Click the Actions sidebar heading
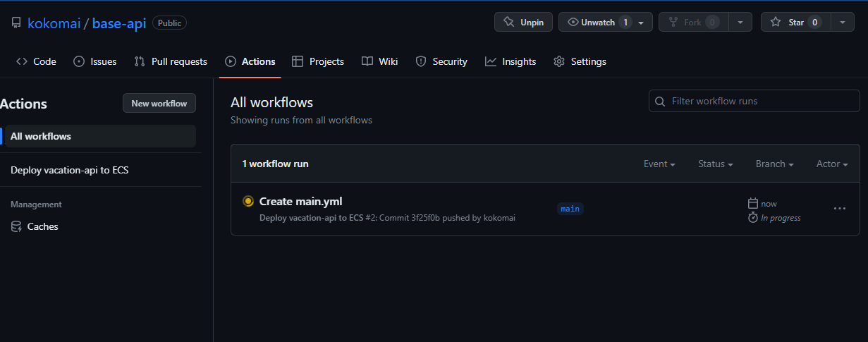Screen dimensions: 868x342 pos(23,104)
